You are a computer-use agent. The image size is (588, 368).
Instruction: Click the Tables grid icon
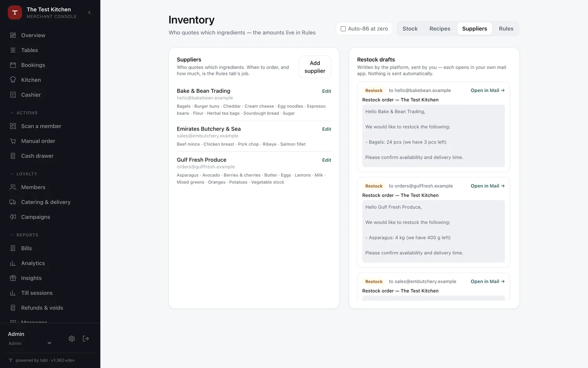click(13, 50)
